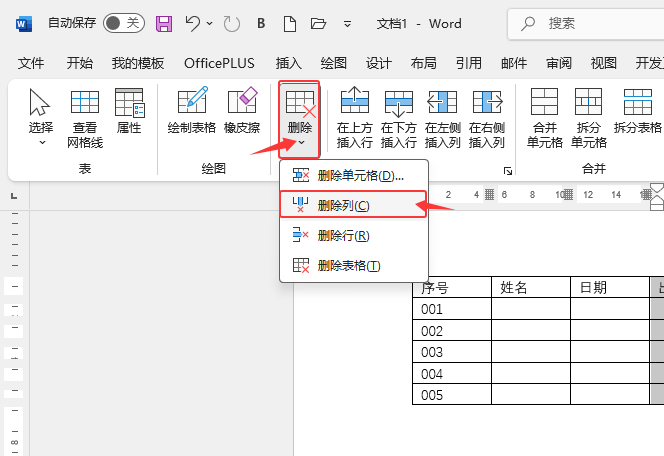The image size is (664, 456).
Task: Click into the 搜索 search box
Action: point(586,24)
